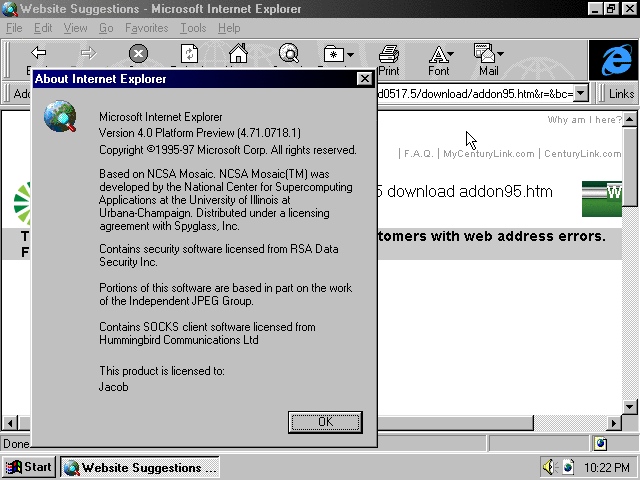Click the 10:22 PM system clock
Viewport: 640px width, 480px height.
click(x=607, y=467)
